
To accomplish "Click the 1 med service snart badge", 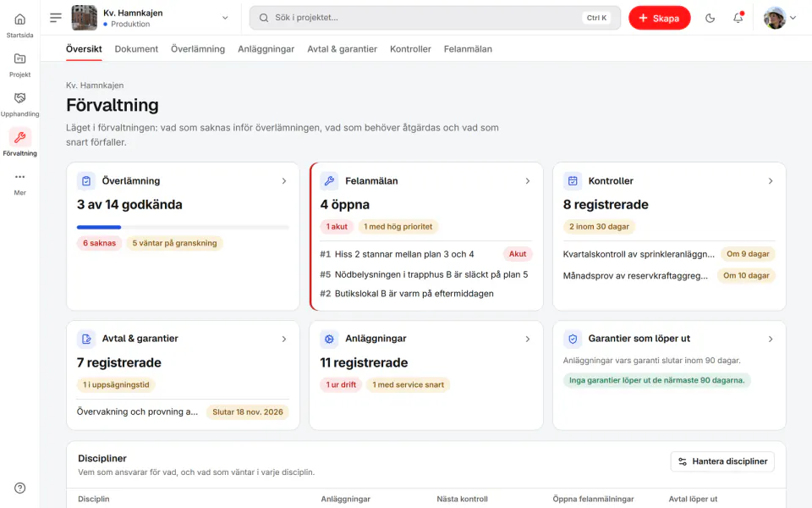I will (x=408, y=384).
